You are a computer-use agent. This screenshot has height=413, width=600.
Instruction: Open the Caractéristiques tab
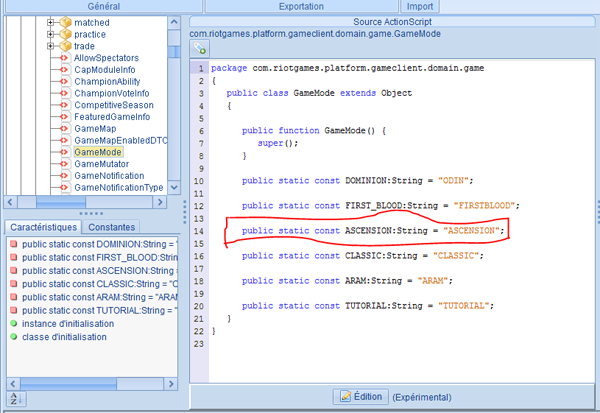(37, 227)
